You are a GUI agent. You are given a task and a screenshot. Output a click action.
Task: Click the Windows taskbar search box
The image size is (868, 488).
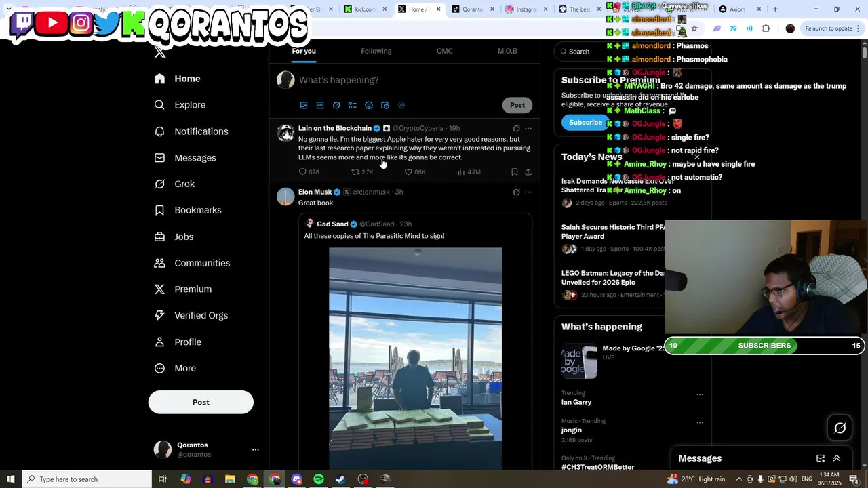tap(86, 479)
